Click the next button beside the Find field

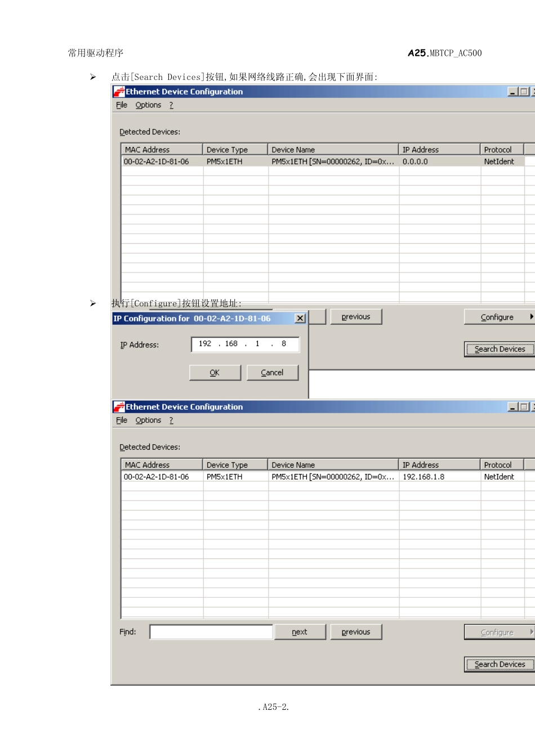point(300,632)
